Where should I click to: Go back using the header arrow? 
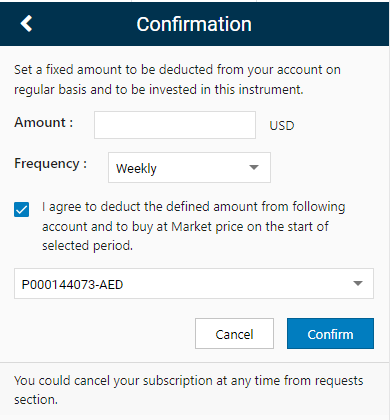tap(26, 24)
